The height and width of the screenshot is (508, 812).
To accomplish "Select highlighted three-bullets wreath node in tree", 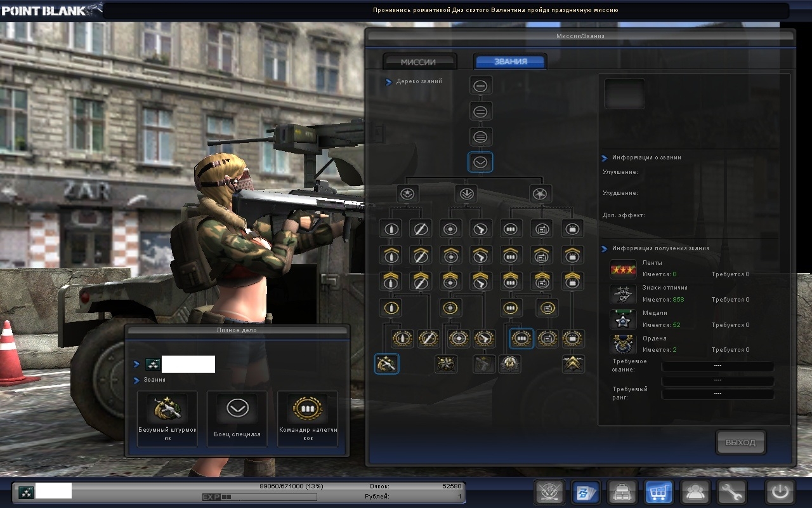I will pyautogui.click(x=521, y=338).
